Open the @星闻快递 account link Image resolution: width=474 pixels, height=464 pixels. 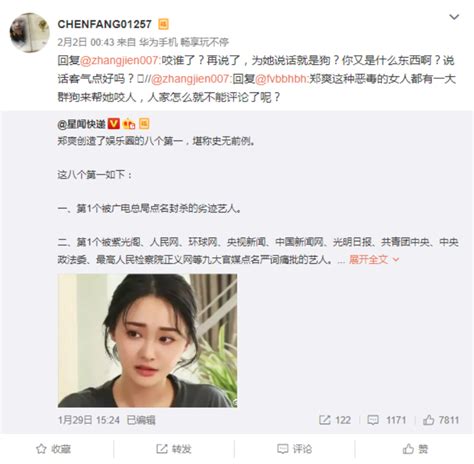[81, 124]
